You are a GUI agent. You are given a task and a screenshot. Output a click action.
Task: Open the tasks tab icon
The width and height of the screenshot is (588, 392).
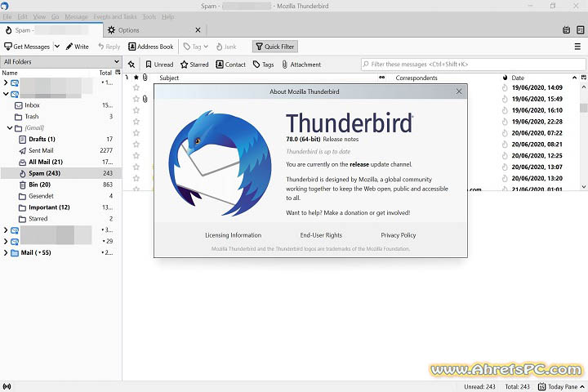(x=580, y=30)
